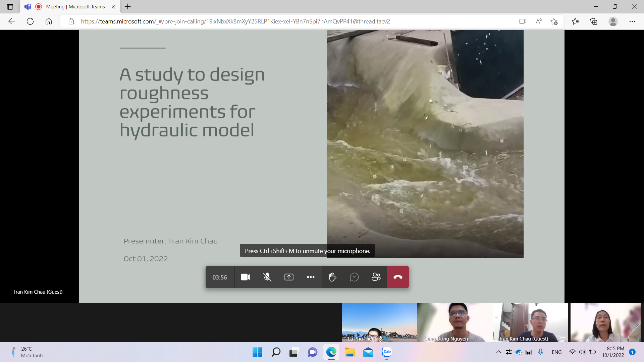
Task: Expand hidden system tray icons chevron
Action: click(498, 352)
